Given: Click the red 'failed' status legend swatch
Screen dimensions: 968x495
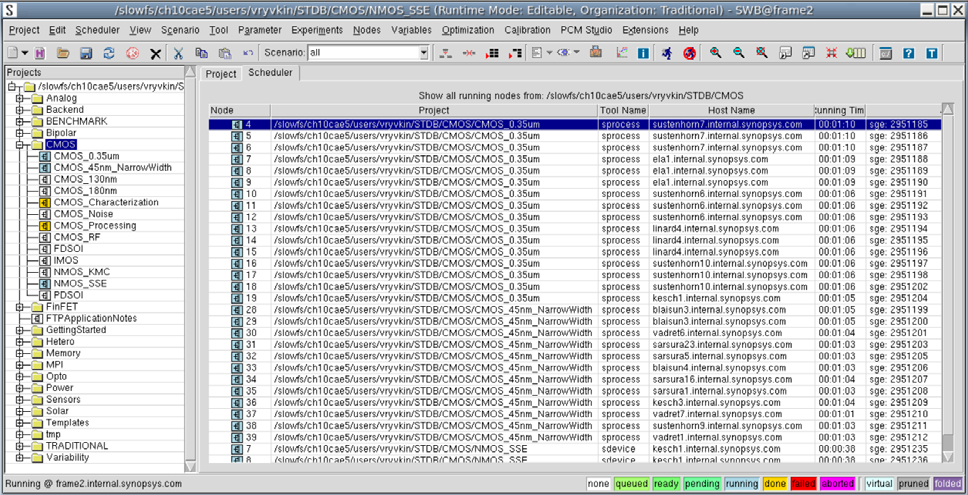Looking at the screenshot, I should (x=803, y=484).
